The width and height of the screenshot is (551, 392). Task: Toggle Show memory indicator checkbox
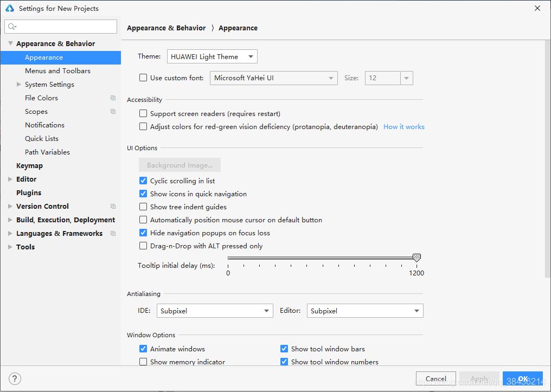click(x=143, y=362)
